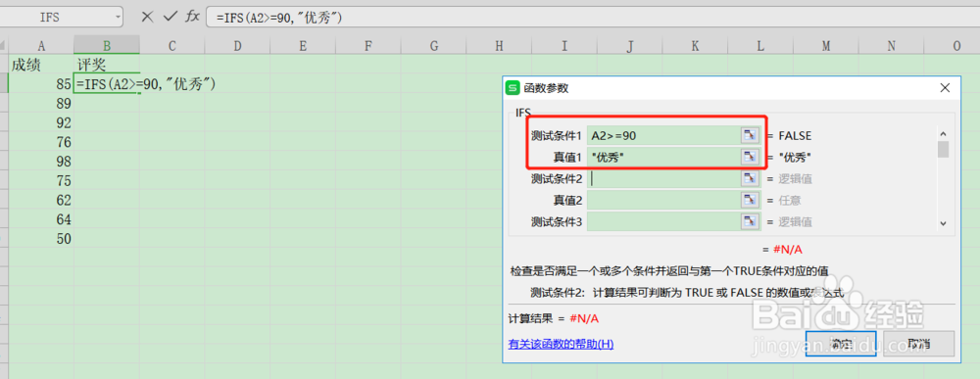The width and height of the screenshot is (980, 379).
Task: Click the 真值2 input field
Action: (x=663, y=200)
